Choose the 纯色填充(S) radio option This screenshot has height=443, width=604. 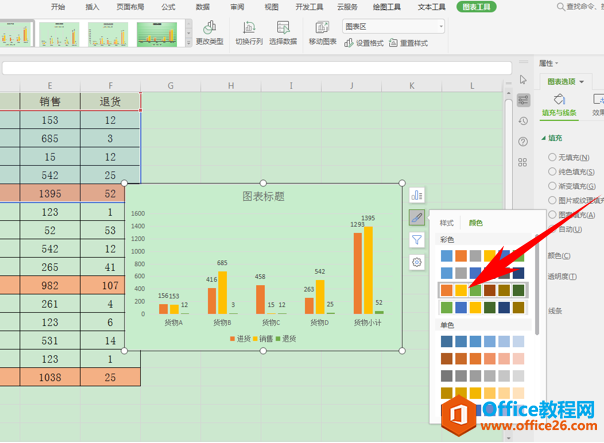551,171
